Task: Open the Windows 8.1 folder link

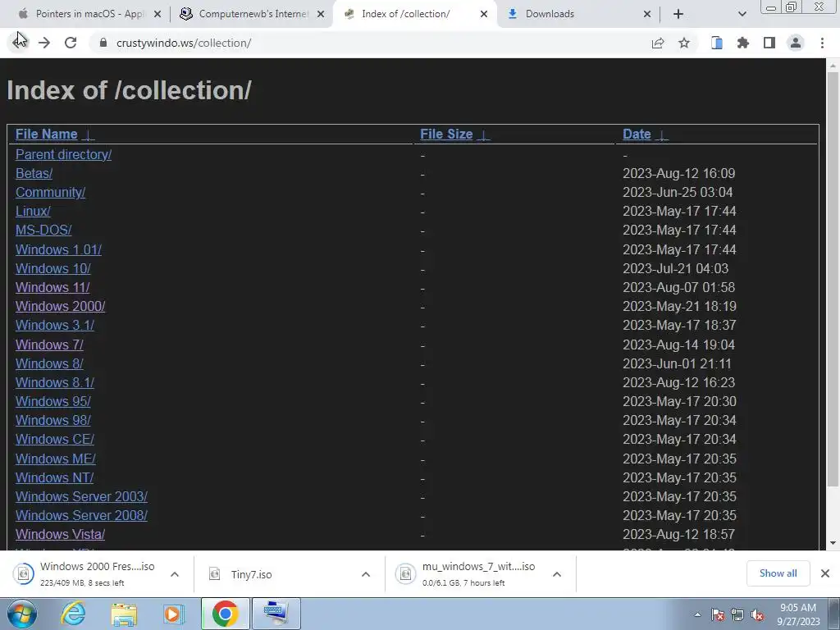Action: 55,382
